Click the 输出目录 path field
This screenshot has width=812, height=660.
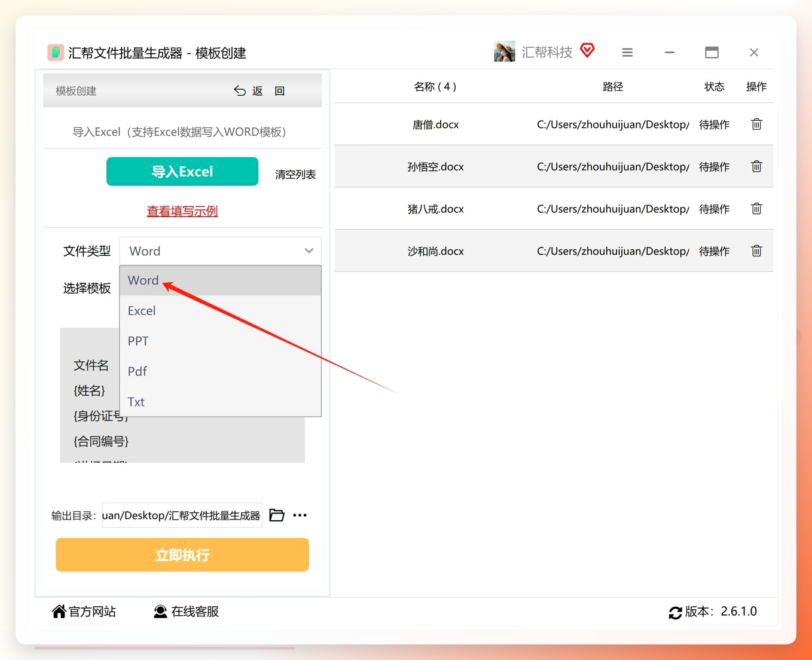[x=182, y=515]
